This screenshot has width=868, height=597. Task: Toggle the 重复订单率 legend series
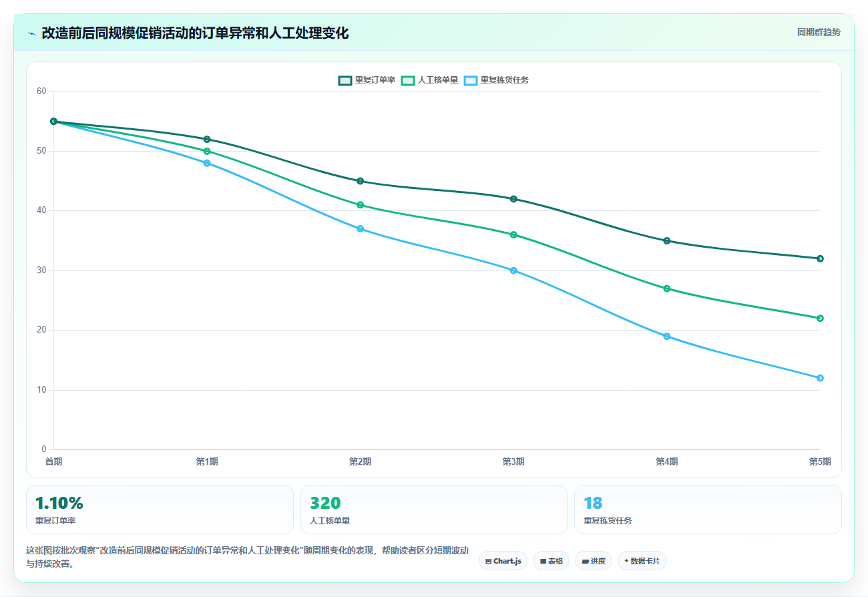tap(367, 80)
